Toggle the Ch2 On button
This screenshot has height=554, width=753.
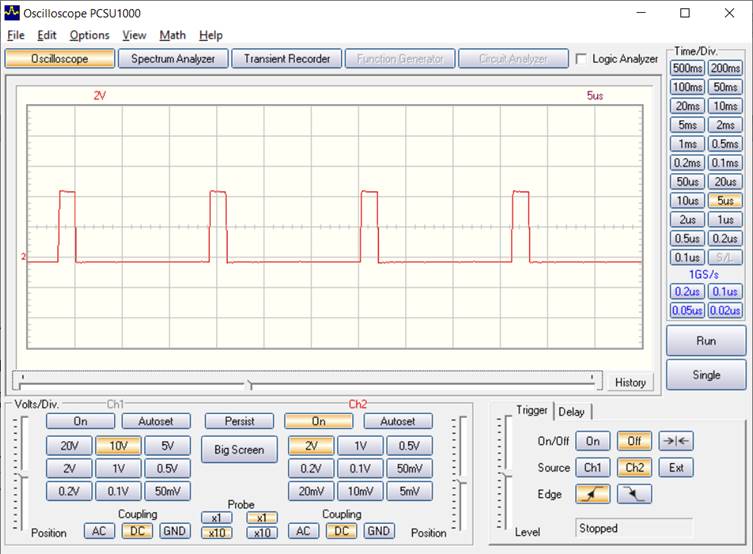(x=318, y=422)
